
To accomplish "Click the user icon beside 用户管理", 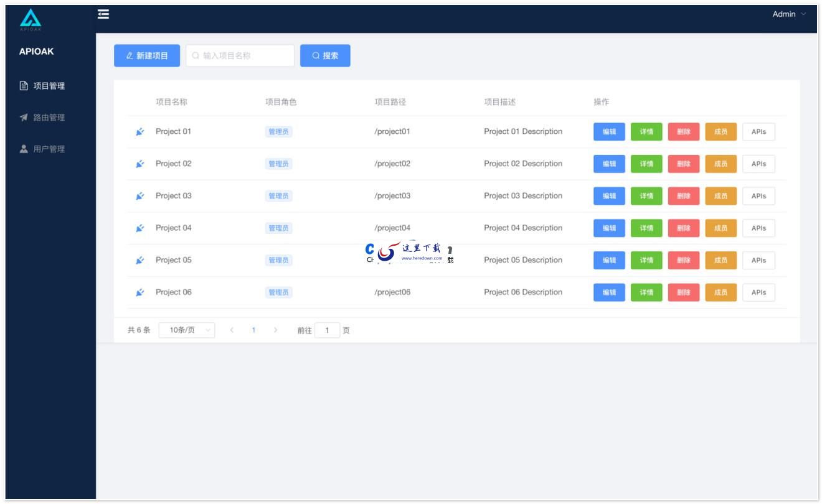I will click(24, 149).
